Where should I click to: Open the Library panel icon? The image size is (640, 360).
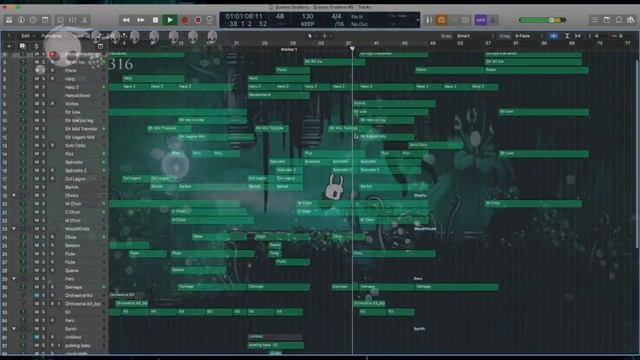coord(9,20)
